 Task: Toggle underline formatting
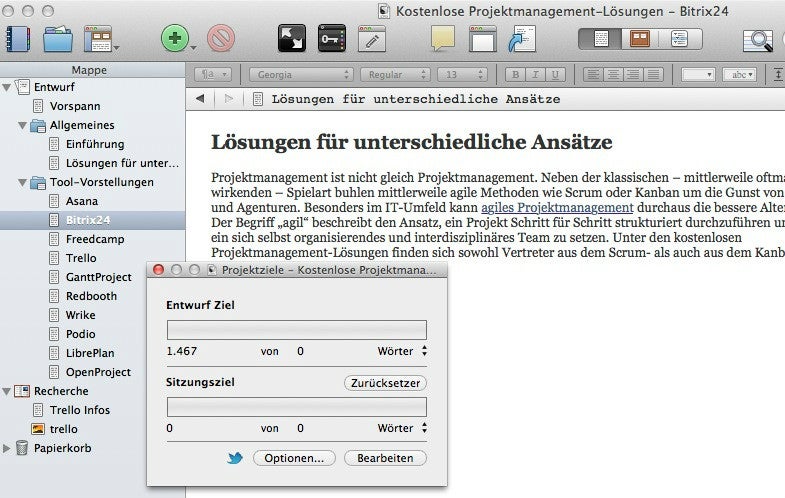[x=555, y=75]
